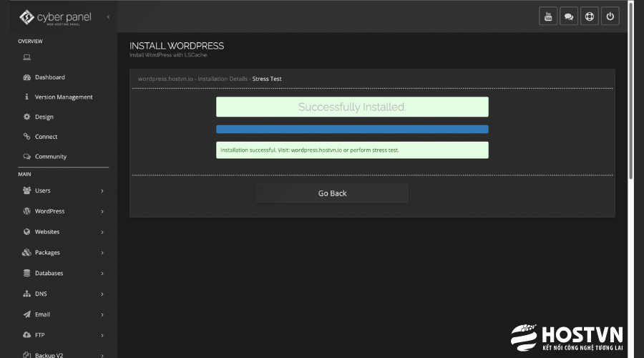Expand the Email menu chevron
Image resolution: width=644 pixels, height=358 pixels.
tap(102, 314)
